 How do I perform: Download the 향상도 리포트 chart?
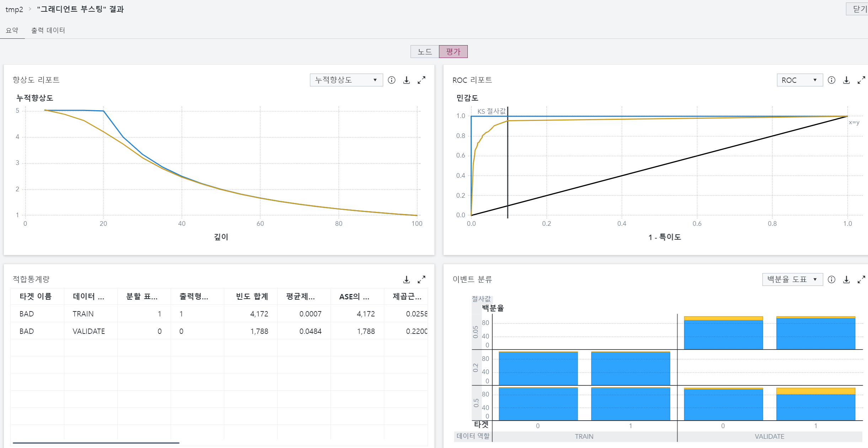click(406, 80)
